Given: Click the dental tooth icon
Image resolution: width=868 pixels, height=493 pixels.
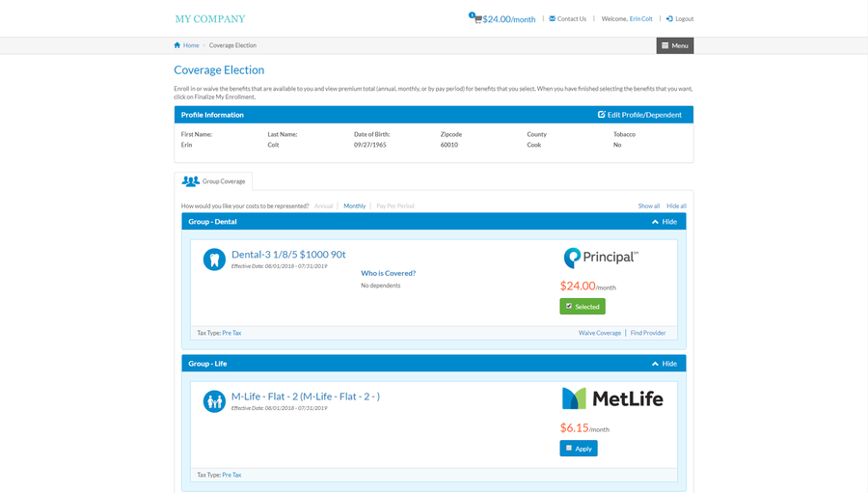Looking at the screenshot, I should 214,259.
